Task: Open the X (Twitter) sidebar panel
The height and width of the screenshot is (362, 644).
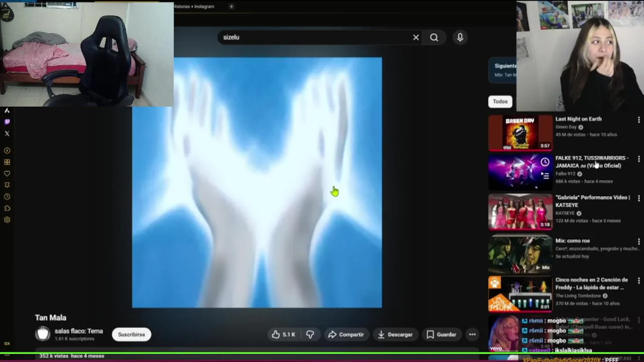Action: coord(7,133)
